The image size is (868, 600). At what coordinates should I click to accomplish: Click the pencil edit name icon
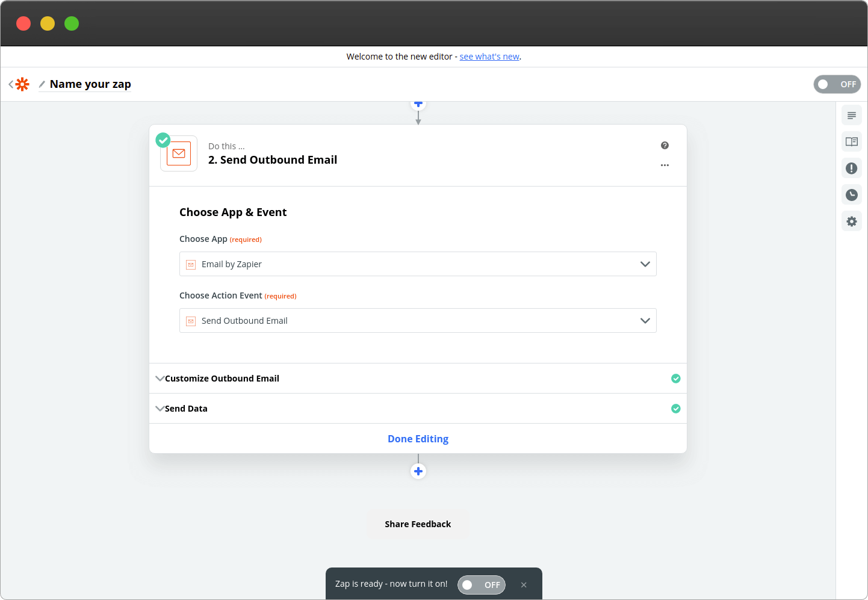tap(42, 84)
